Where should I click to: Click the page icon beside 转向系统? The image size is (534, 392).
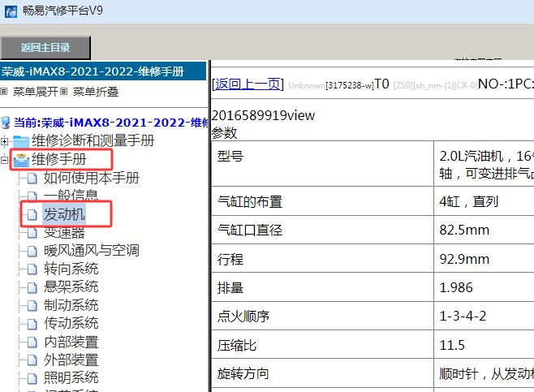pyautogui.click(x=32, y=269)
